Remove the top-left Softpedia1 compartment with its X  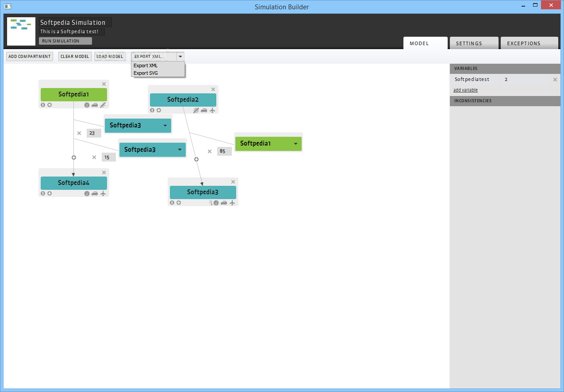104,84
